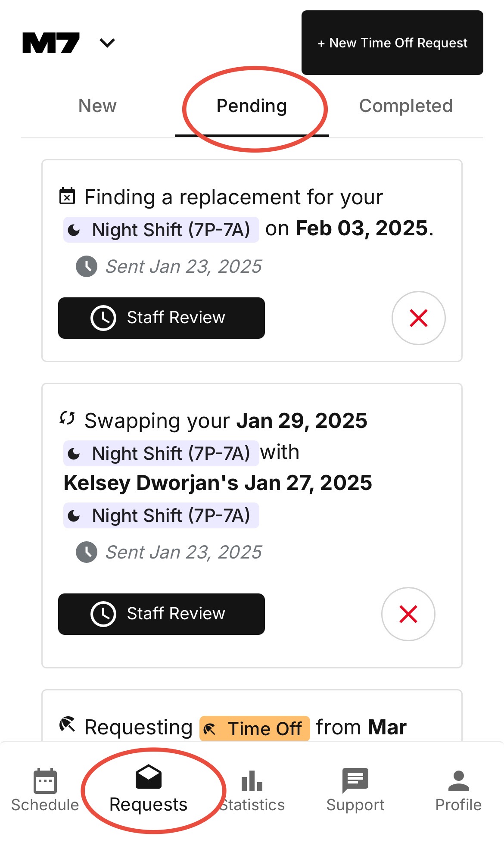
Task: Click the M7 logo
Action: click(x=51, y=43)
